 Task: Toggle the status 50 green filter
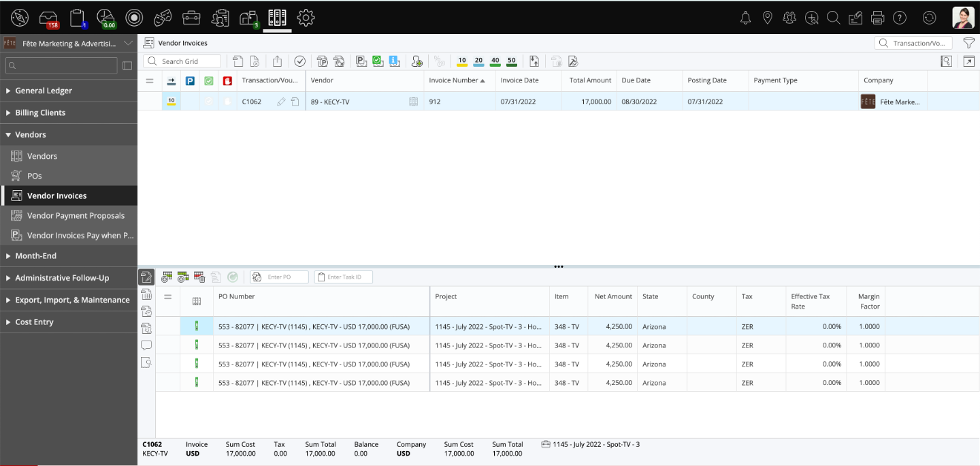click(511, 61)
